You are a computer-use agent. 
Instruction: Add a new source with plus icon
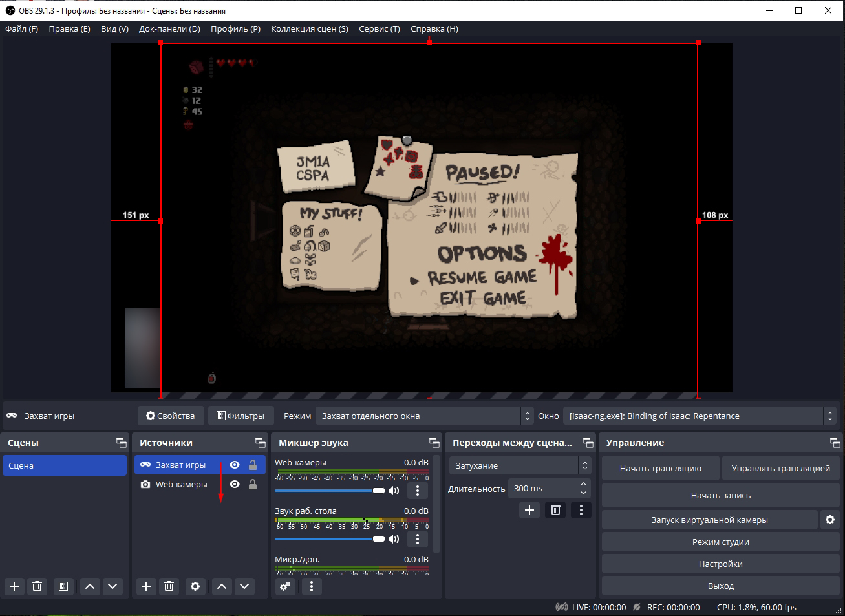tap(146, 586)
